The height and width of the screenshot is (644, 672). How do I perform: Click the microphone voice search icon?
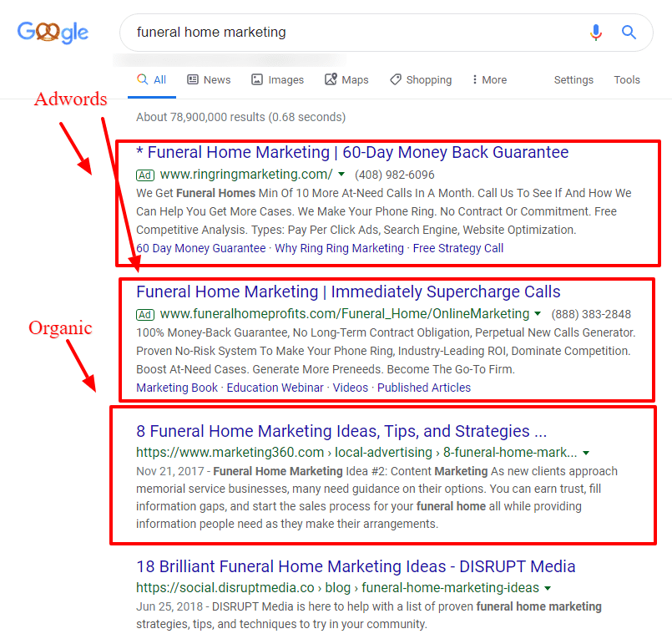595,33
